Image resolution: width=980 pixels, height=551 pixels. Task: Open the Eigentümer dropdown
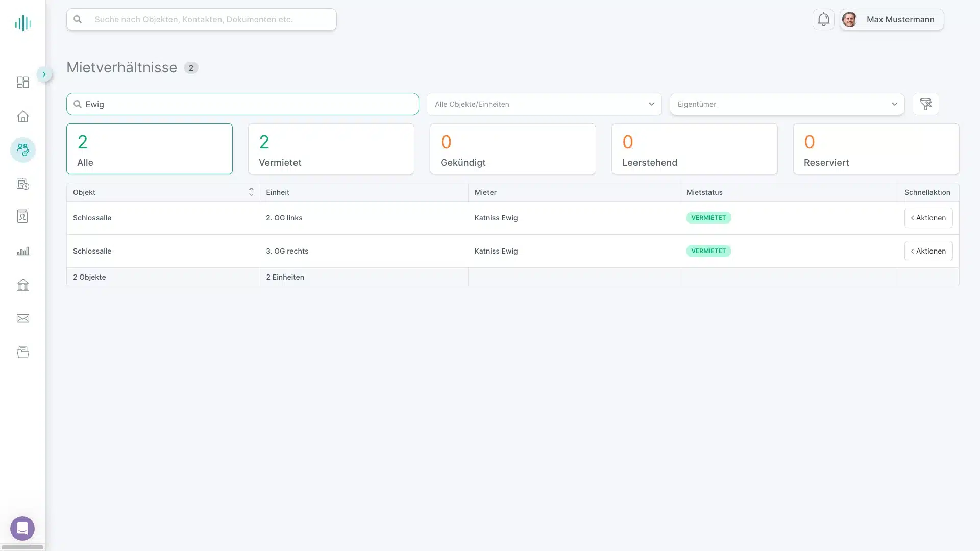coord(787,104)
